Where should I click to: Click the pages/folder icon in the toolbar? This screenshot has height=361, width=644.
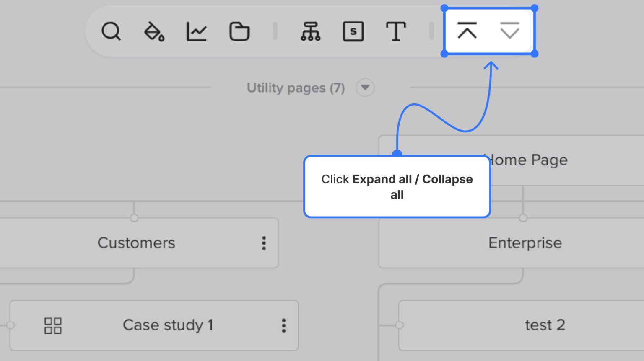tap(239, 31)
